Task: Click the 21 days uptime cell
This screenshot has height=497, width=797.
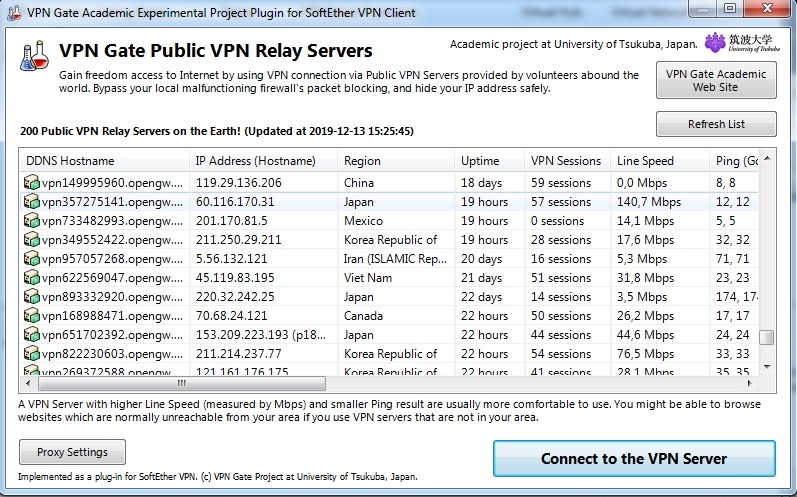Action: pyautogui.click(x=481, y=277)
